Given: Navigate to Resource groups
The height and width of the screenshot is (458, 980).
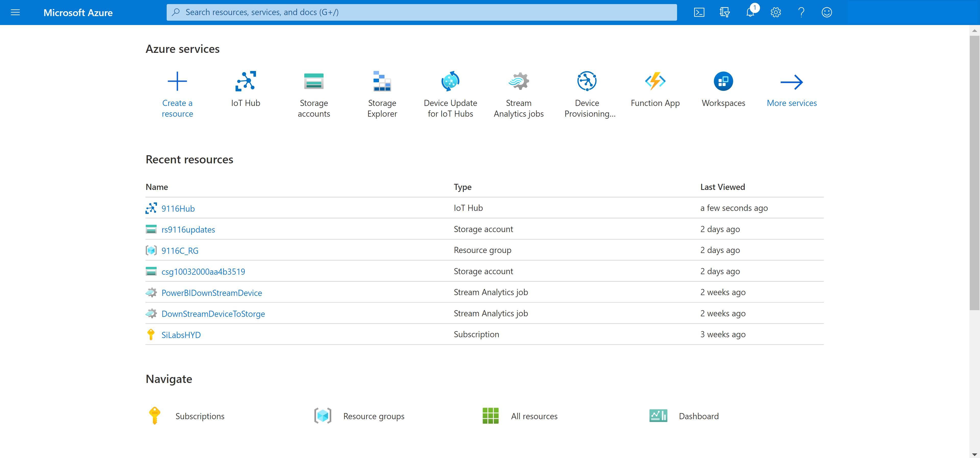Looking at the screenshot, I should (x=374, y=416).
